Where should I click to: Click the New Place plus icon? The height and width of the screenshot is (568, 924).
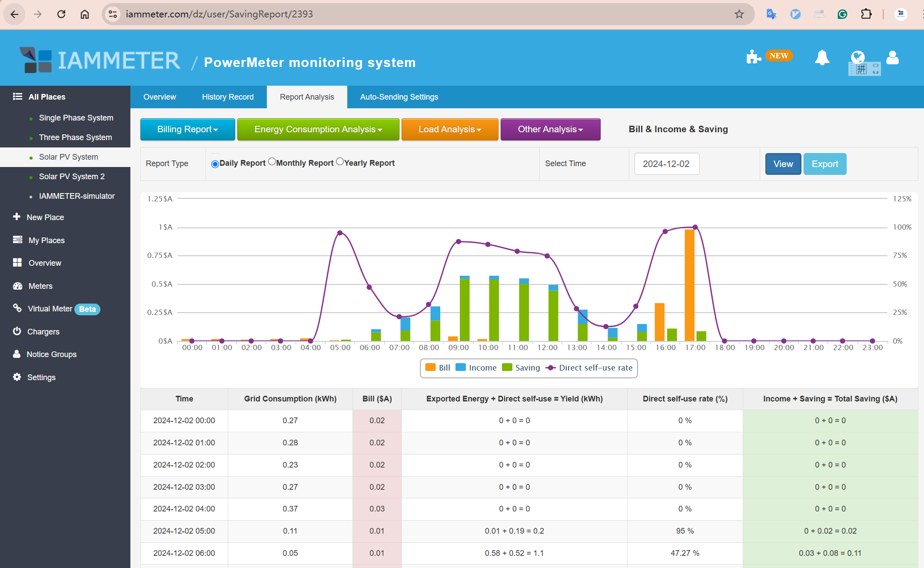point(17,217)
